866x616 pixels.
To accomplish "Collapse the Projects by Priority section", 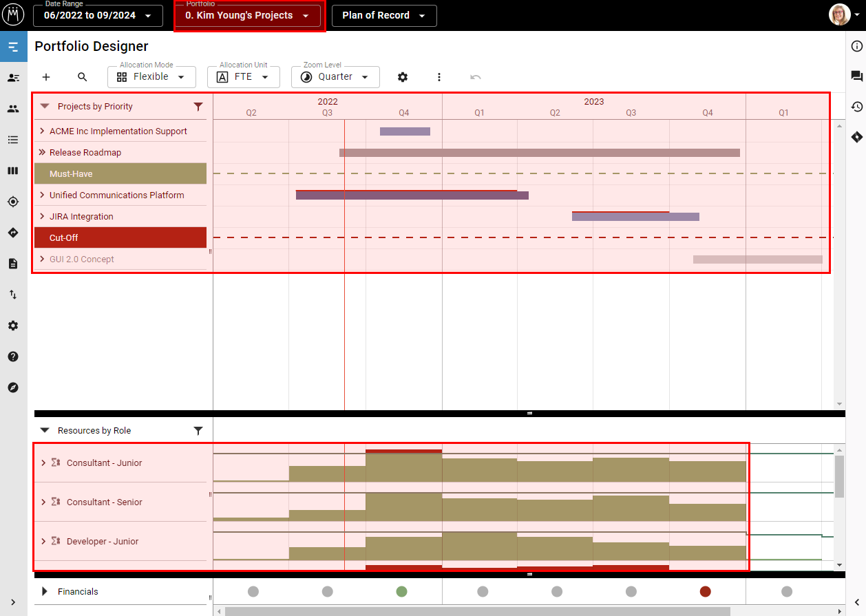I will coord(45,107).
